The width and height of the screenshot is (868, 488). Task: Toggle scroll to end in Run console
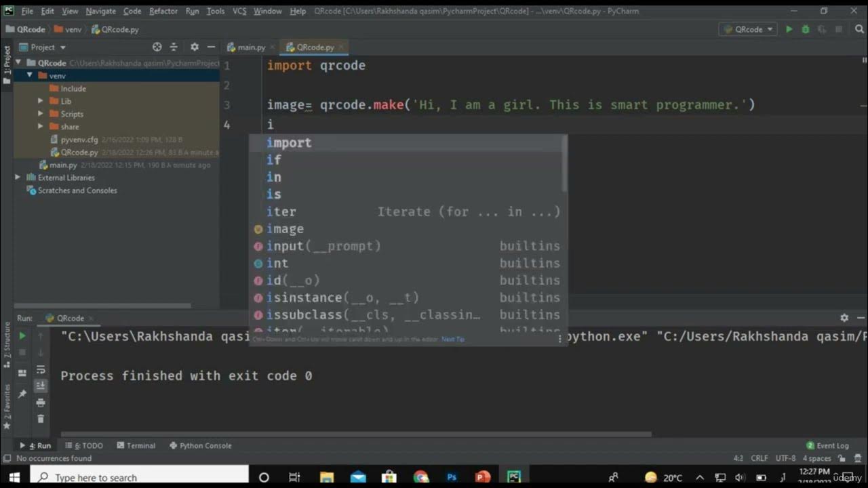(41, 386)
